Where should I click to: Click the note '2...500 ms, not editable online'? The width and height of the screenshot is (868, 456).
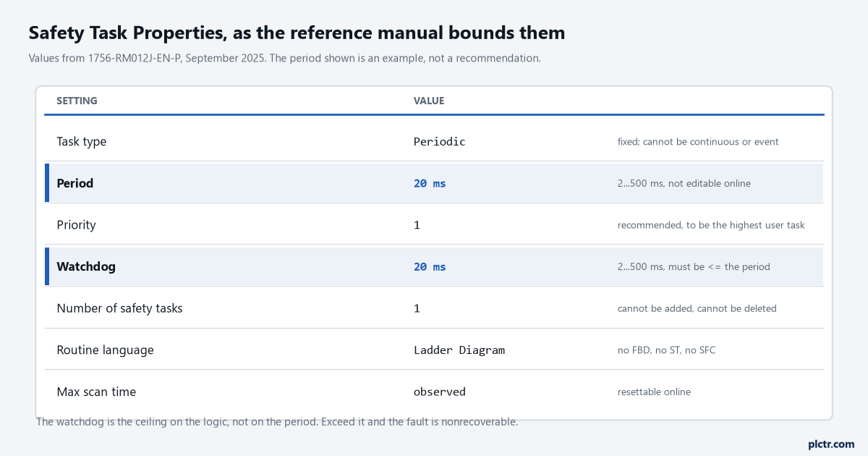point(684,184)
